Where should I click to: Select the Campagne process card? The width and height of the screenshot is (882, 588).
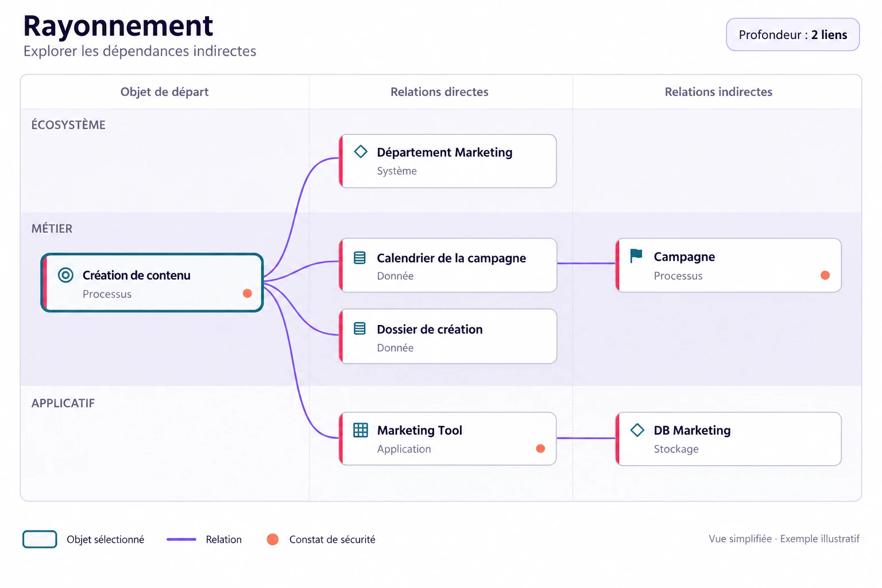(729, 265)
